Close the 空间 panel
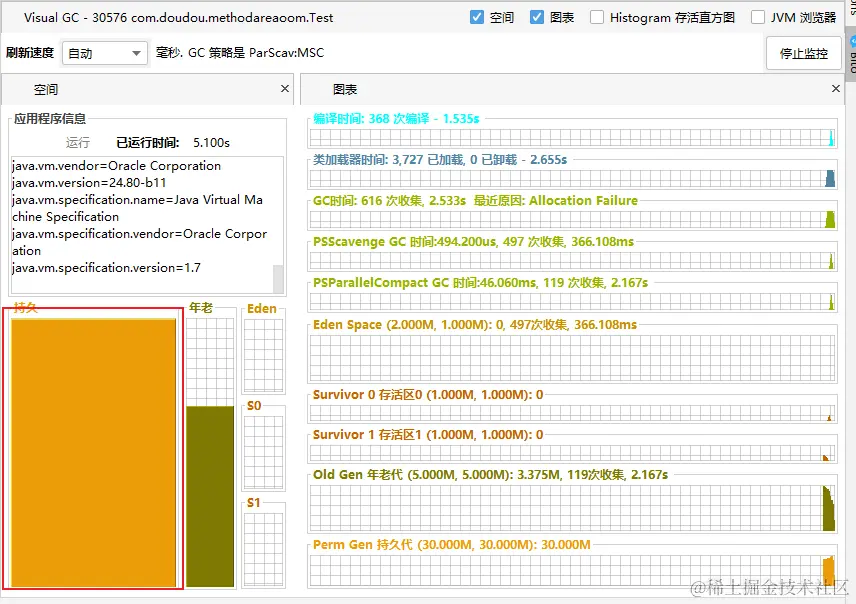This screenshot has width=856, height=604. coord(285,88)
